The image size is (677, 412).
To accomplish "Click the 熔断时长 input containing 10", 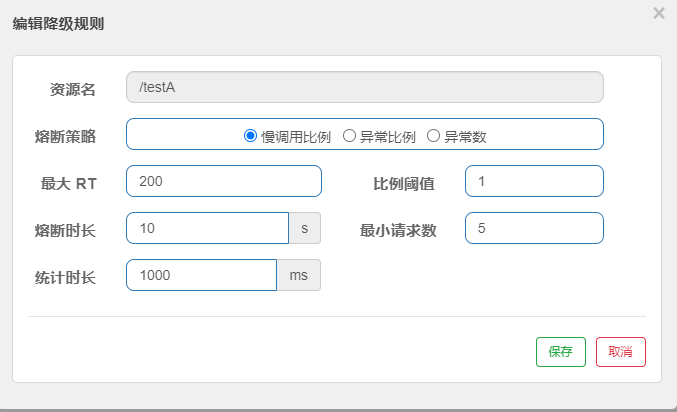I will (207, 228).
